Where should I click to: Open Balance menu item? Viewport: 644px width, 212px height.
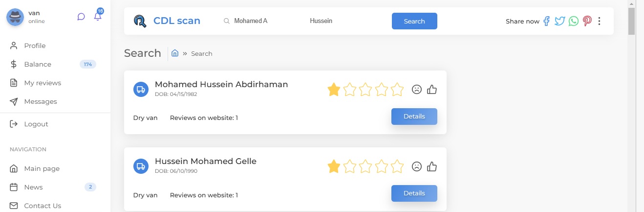(x=38, y=64)
